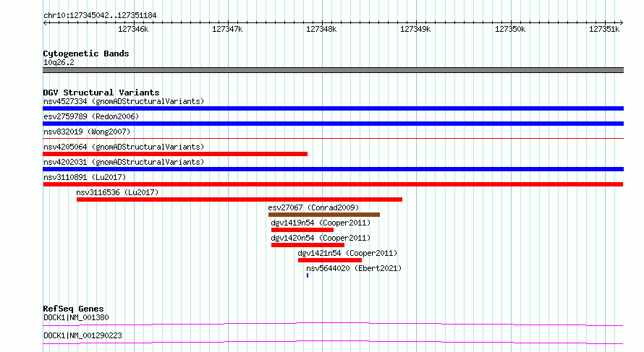
Task: Open the esv2759789 (Redon2006) label
Action: click(x=91, y=116)
